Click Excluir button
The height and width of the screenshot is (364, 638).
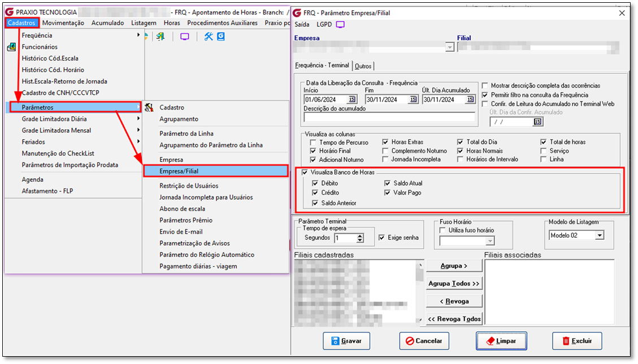577,341
